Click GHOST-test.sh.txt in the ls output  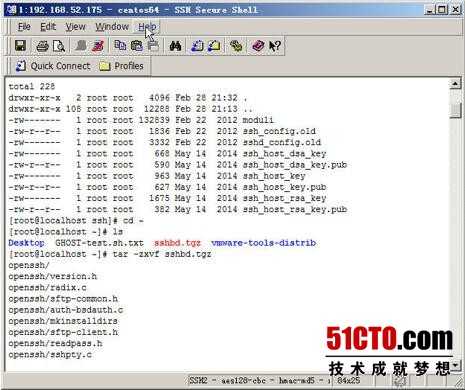tap(99, 243)
